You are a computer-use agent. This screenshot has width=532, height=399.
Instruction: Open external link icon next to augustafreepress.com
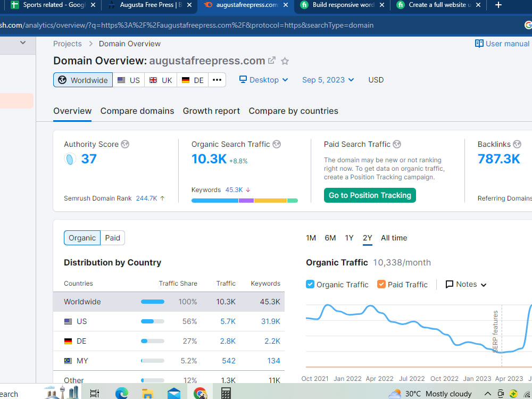[271, 61]
